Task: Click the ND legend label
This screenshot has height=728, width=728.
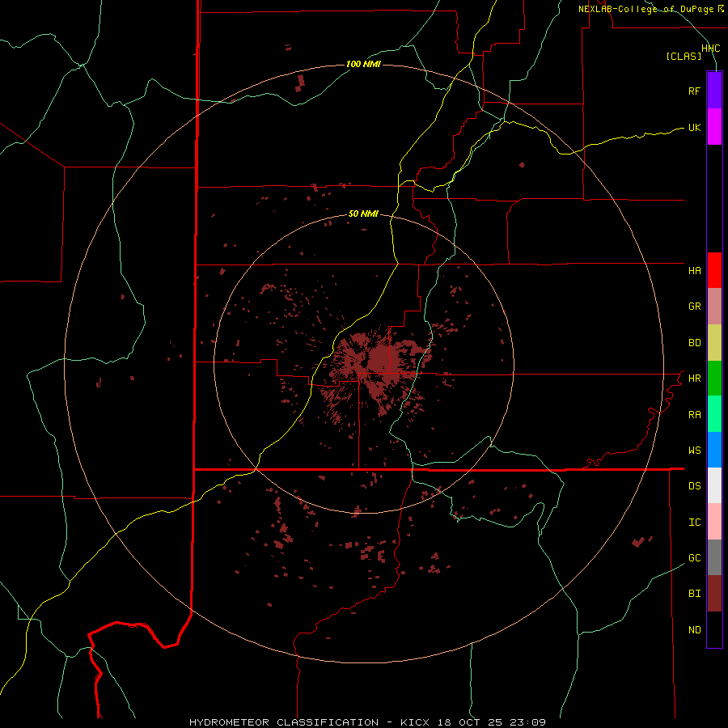Action: pos(694,630)
